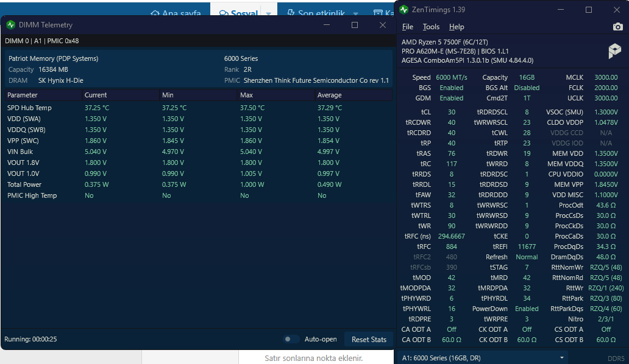Click the Current column header
Viewport: 629px width, 364px height.
pos(120,95)
